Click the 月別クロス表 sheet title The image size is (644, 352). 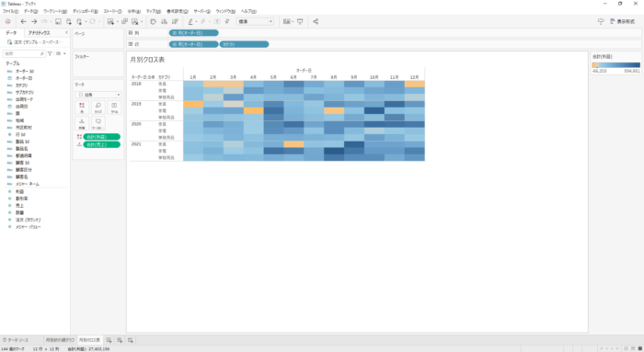tap(147, 60)
